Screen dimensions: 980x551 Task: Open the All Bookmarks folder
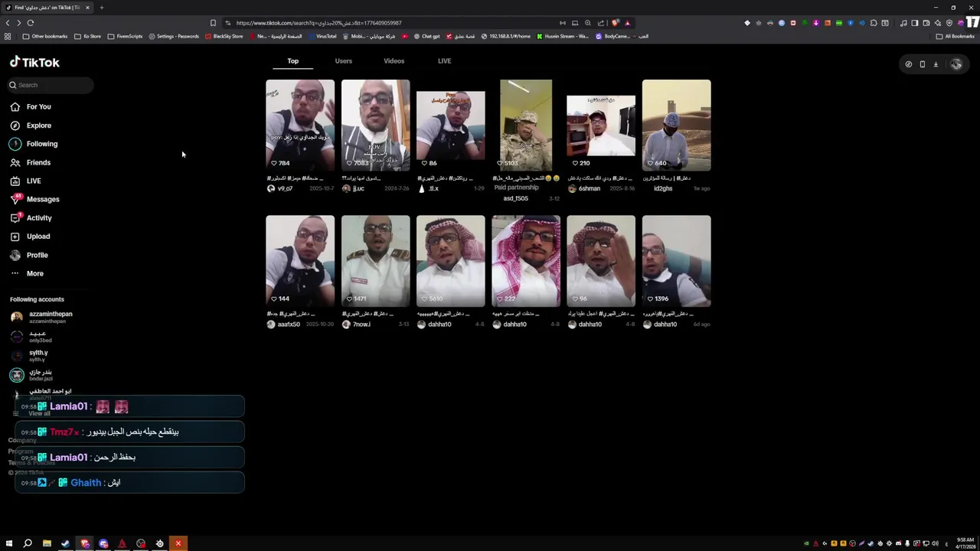pyautogui.click(x=955, y=36)
